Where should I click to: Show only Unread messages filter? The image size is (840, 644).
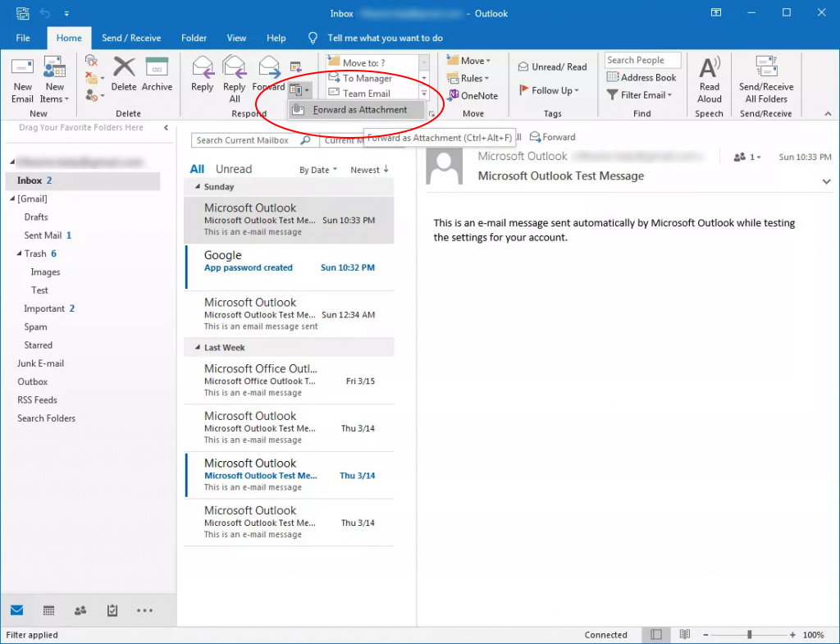(x=234, y=169)
